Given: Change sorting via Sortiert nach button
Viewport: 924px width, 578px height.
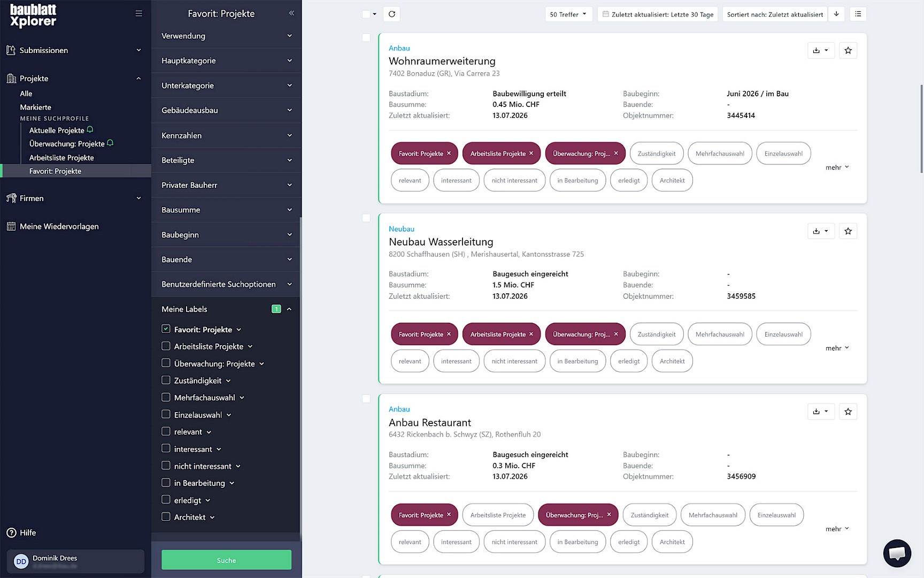Looking at the screenshot, I should [775, 14].
